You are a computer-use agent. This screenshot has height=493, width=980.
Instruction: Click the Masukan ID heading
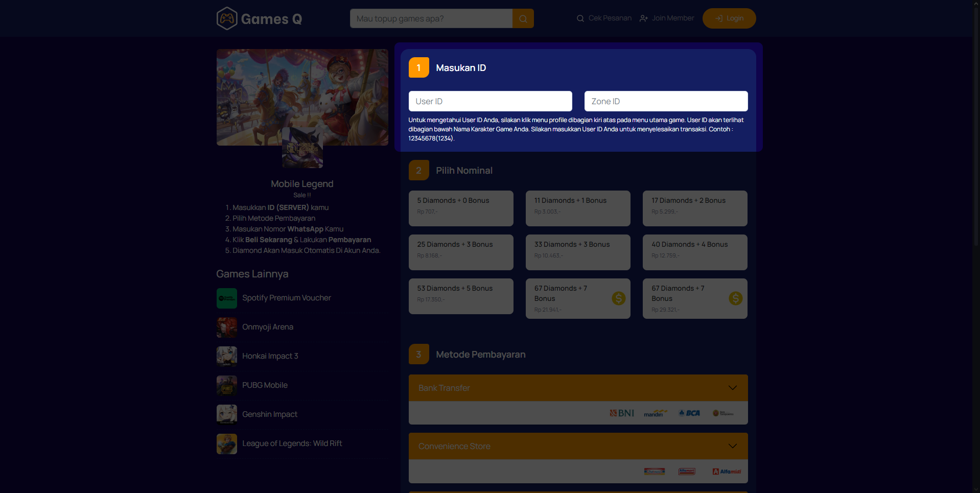(461, 68)
